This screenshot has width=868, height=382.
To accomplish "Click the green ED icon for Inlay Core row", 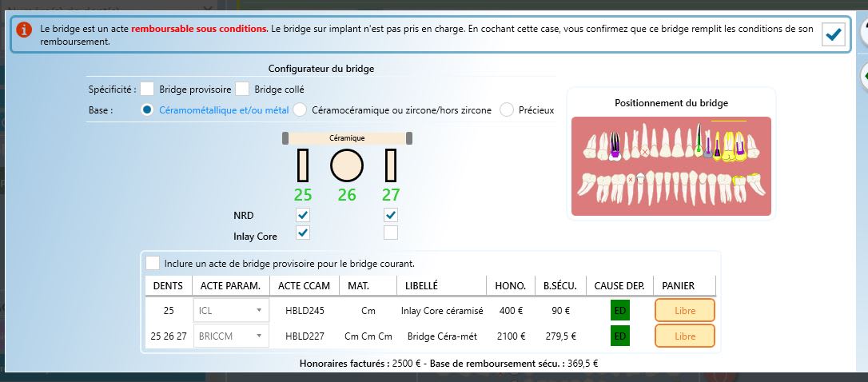I will point(619,310).
